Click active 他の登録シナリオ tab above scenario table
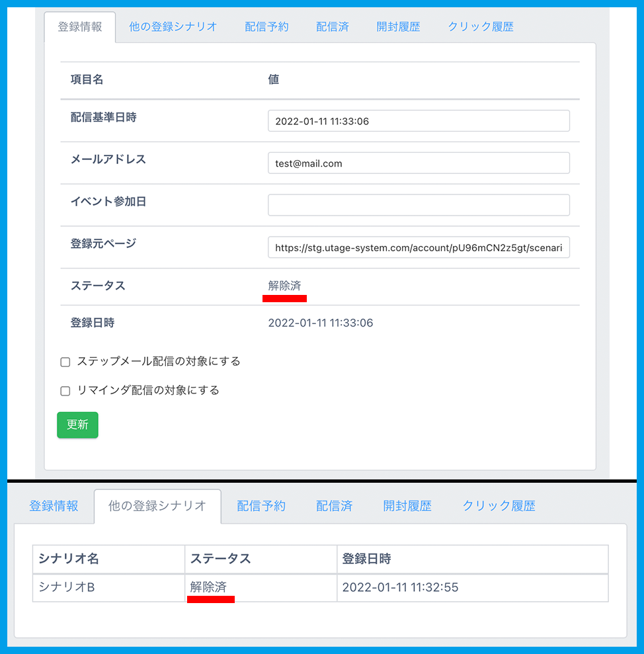Viewport: 644px width, 654px height. pyautogui.click(x=157, y=506)
